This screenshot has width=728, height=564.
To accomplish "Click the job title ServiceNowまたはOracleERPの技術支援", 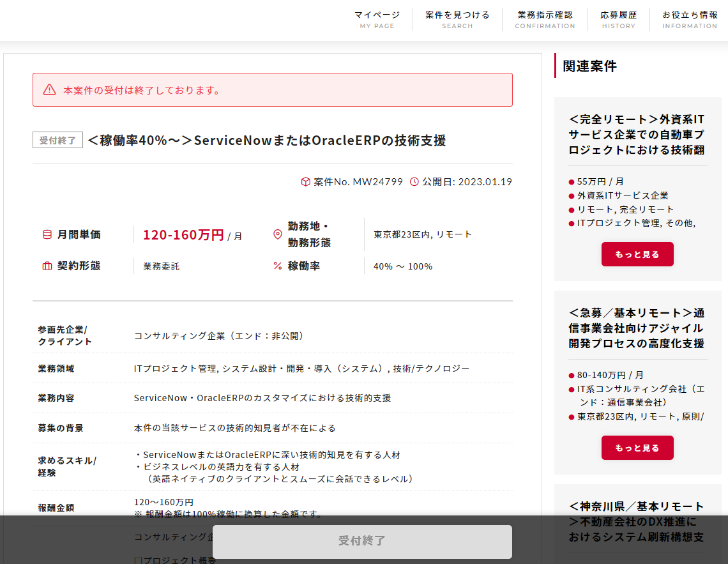I will click(267, 140).
